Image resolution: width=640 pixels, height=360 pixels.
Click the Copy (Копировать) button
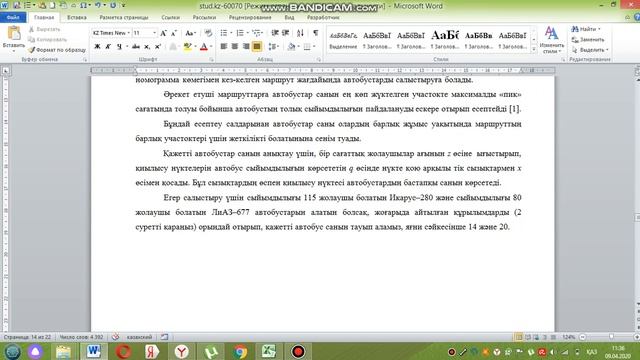point(47,40)
